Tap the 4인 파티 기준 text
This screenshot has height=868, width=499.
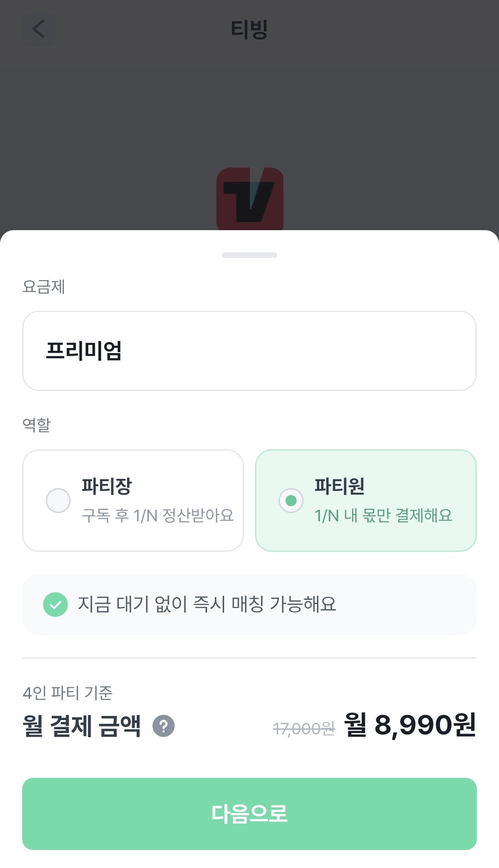pyautogui.click(x=67, y=692)
